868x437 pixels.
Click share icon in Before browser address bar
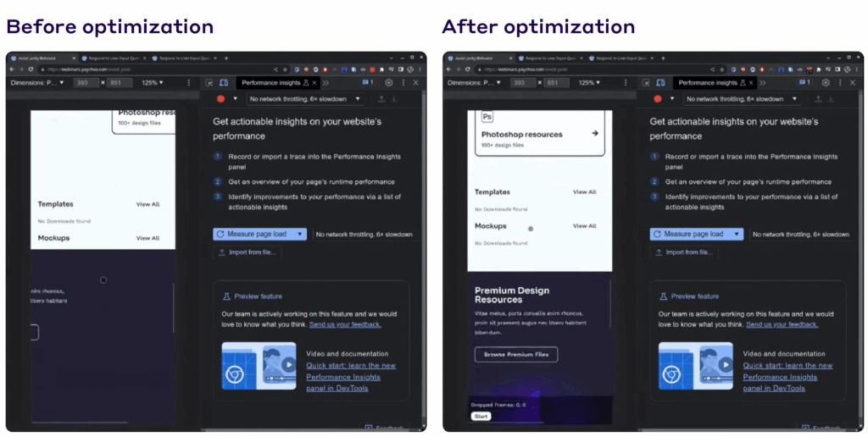point(275,69)
